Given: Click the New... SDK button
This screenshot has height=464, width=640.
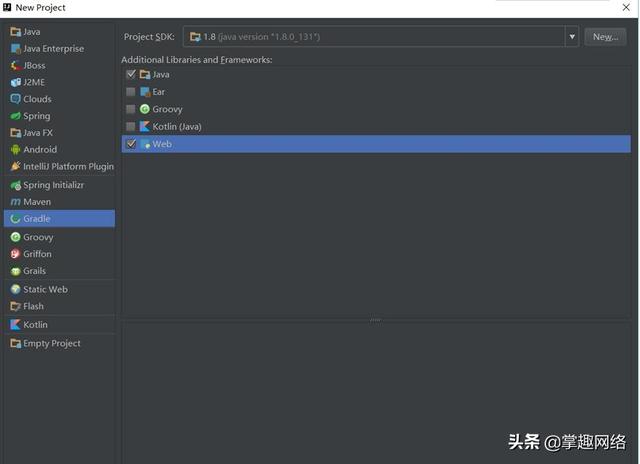Looking at the screenshot, I should tap(605, 37).
